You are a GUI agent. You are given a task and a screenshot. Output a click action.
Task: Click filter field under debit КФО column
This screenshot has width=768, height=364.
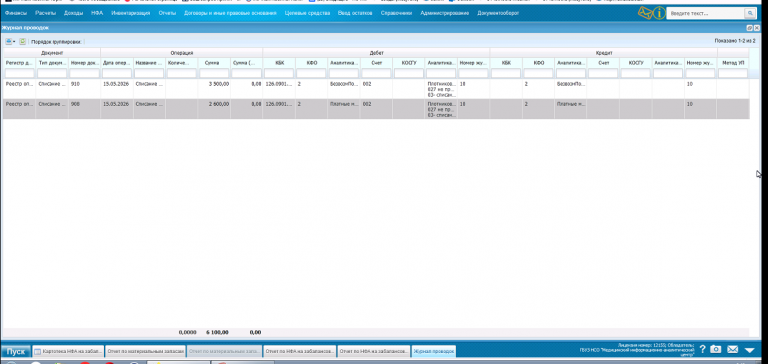pos(312,73)
